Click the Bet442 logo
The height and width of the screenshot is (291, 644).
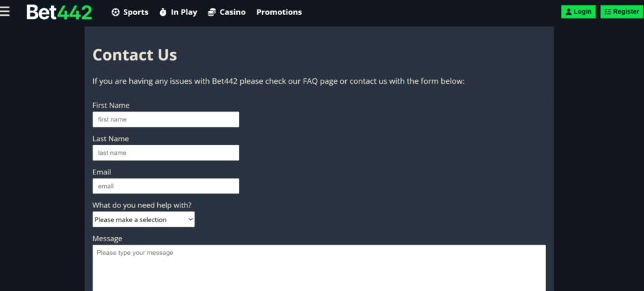(x=59, y=12)
